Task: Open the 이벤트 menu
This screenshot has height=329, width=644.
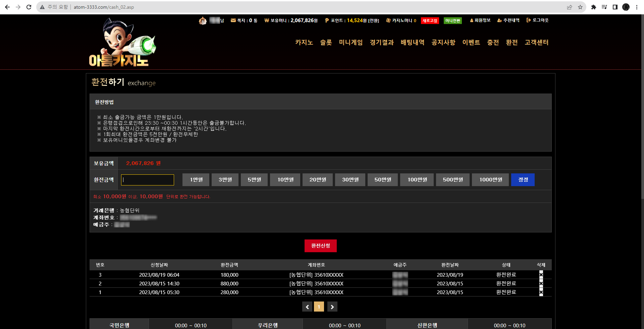Action: click(x=471, y=42)
